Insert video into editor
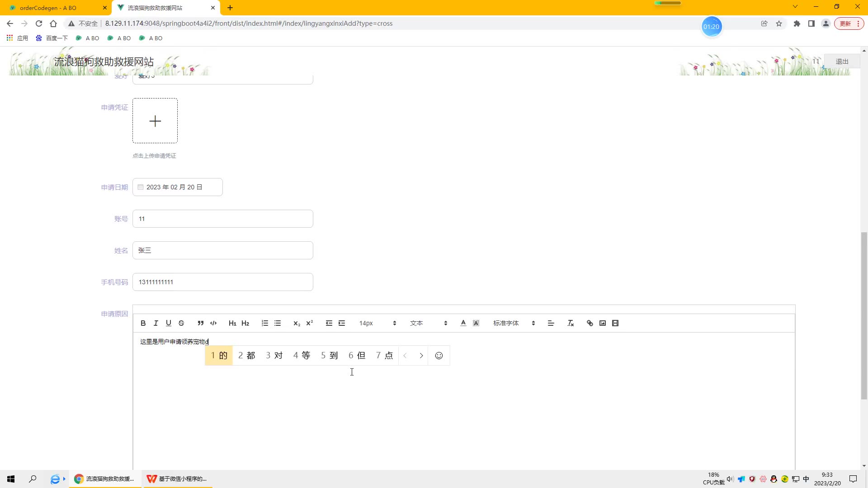Viewport: 868px width, 488px height. [615, 323]
